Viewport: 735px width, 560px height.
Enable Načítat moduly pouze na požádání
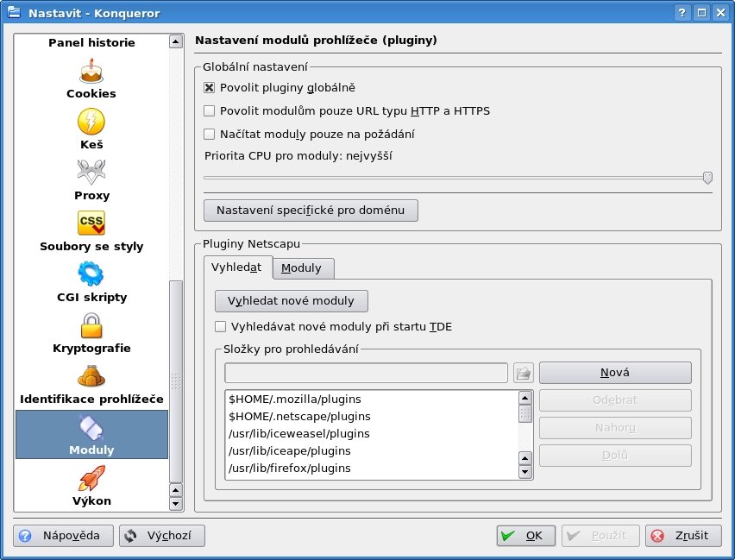[x=209, y=134]
